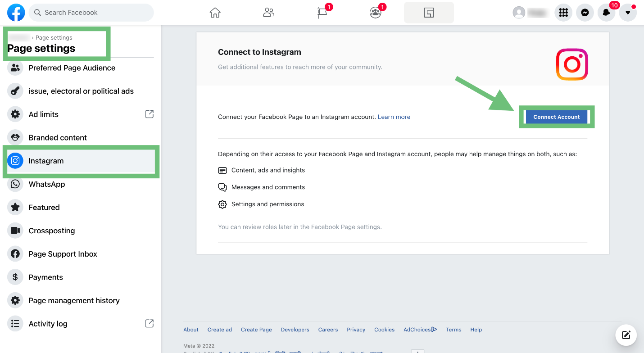Open the Ad limits settings
Image resolution: width=644 pixels, height=353 pixels.
[81, 114]
